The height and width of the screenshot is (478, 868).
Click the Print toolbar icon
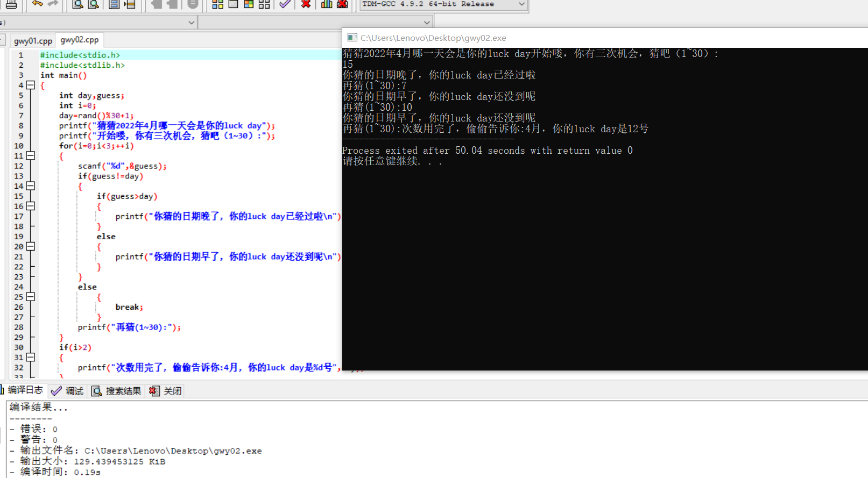pyautogui.click(x=11, y=4)
